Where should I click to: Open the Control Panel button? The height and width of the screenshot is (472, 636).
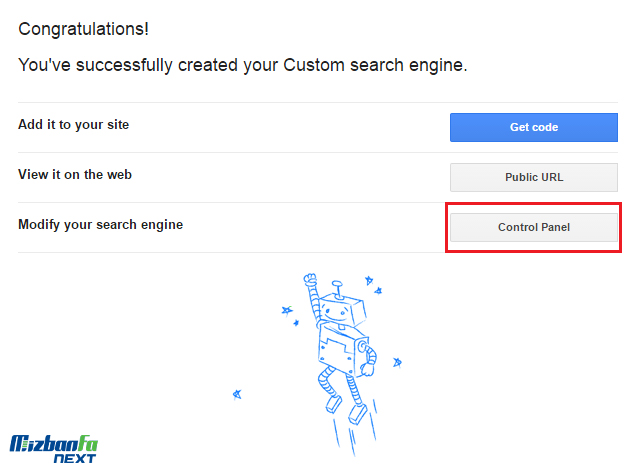pyautogui.click(x=533, y=227)
